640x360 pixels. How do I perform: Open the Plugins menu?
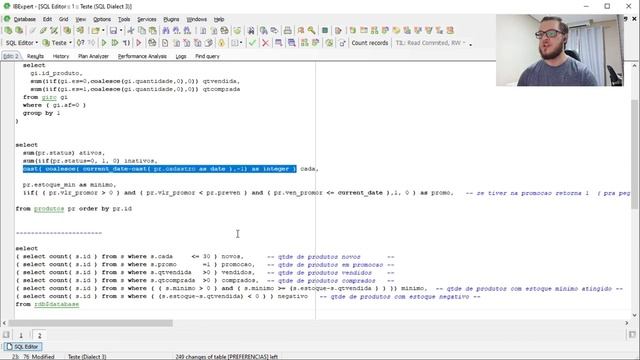pyautogui.click(x=171, y=19)
